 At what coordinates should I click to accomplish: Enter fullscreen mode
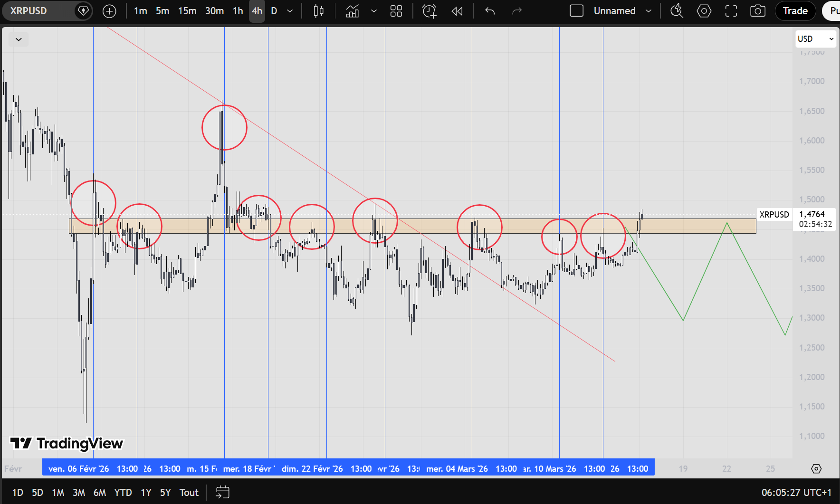731,11
